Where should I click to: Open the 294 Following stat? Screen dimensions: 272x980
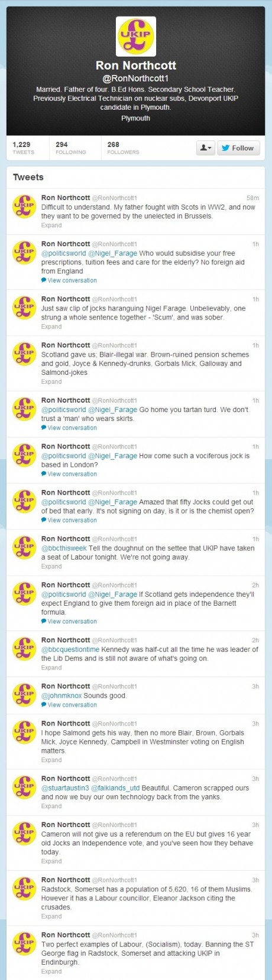point(70,148)
